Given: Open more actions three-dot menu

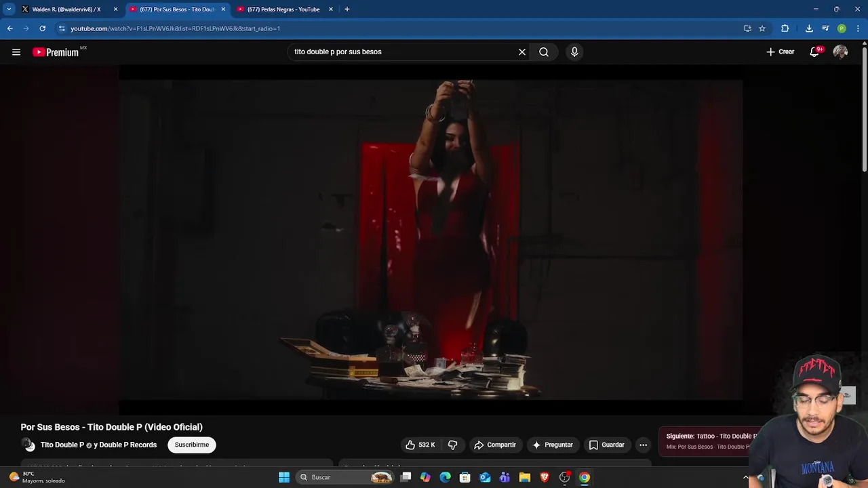Looking at the screenshot, I should click(643, 445).
